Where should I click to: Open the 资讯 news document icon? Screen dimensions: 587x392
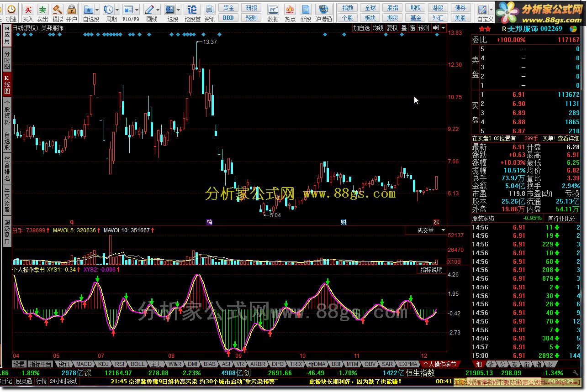pos(209,9)
